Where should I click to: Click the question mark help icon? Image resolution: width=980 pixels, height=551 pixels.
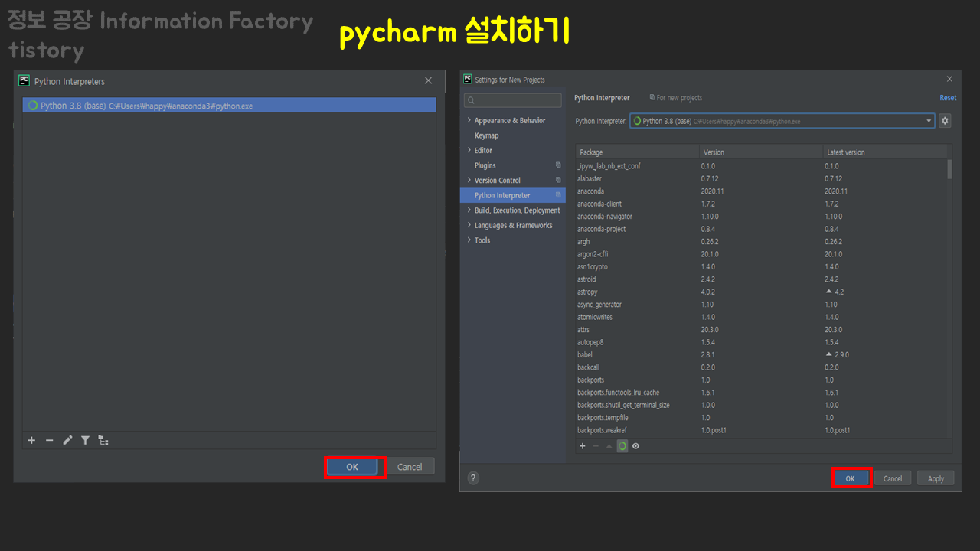coord(473,478)
